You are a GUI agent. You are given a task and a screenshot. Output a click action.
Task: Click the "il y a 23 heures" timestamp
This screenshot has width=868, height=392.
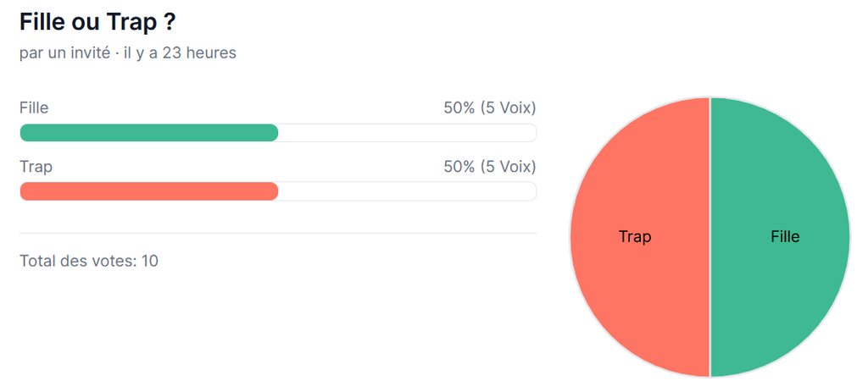pos(180,52)
